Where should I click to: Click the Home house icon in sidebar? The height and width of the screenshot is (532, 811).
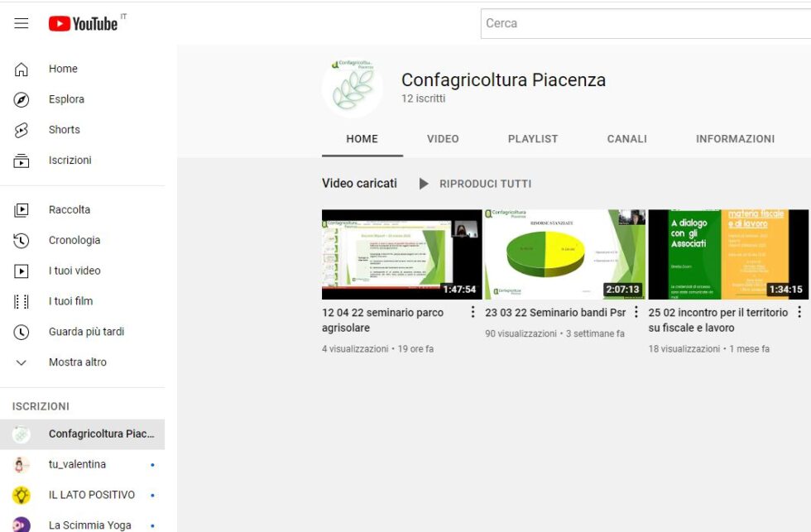(22, 69)
